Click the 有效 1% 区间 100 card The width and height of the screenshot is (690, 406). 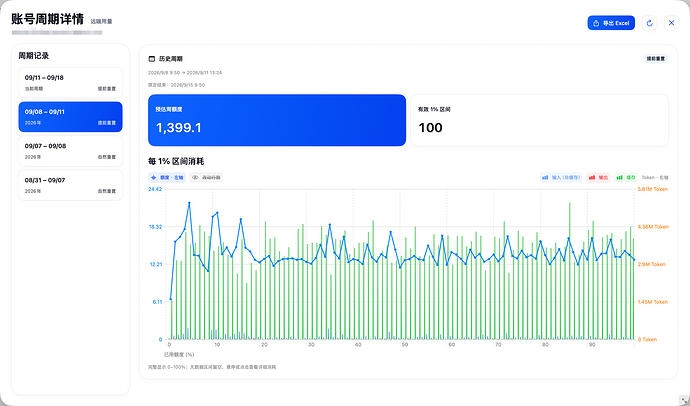[x=540, y=120]
